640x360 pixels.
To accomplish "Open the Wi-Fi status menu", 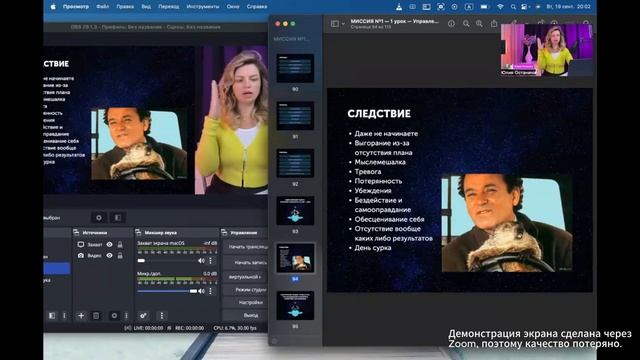I will click(x=500, y=7).
